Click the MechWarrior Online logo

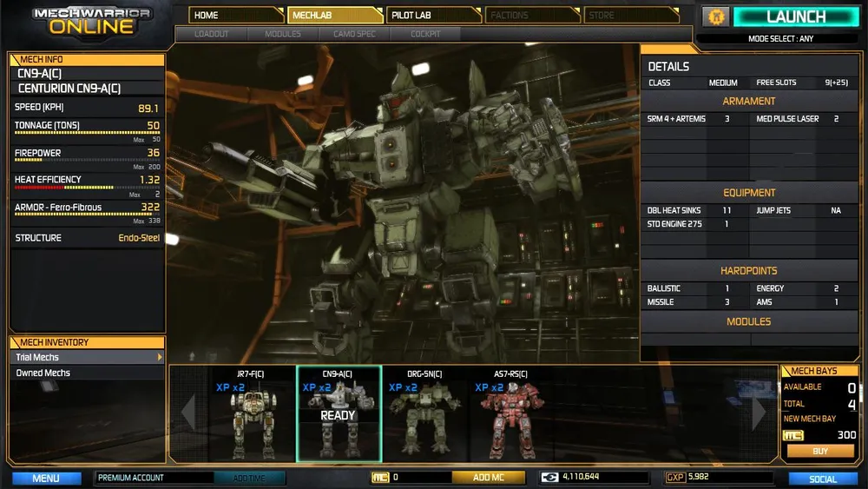91,21
